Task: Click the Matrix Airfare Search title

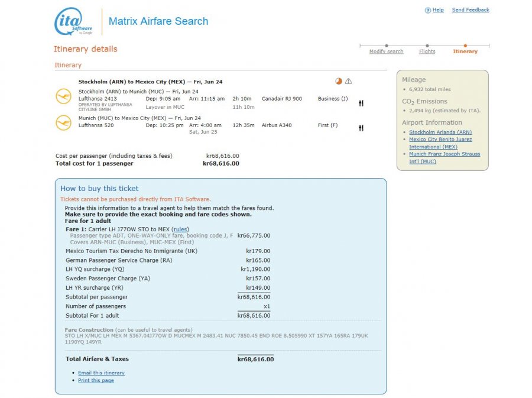Action: [158, 21]
